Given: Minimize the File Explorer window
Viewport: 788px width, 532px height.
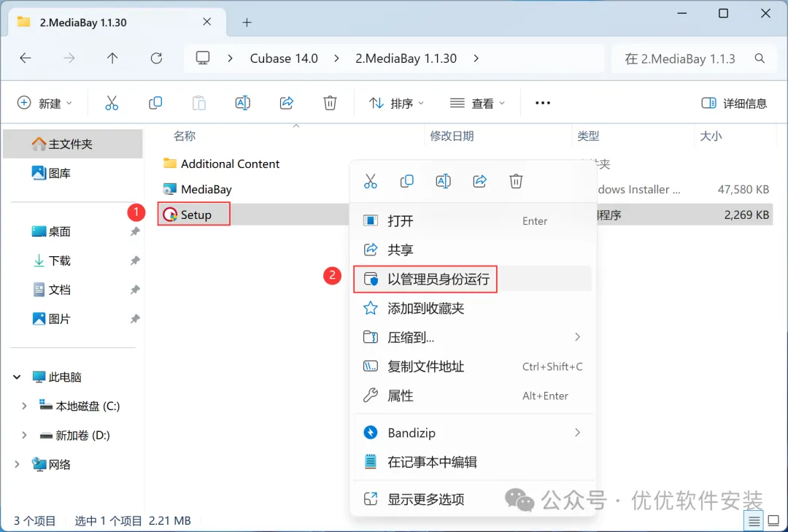Looking at the screenshot, I should click(682, 14).
